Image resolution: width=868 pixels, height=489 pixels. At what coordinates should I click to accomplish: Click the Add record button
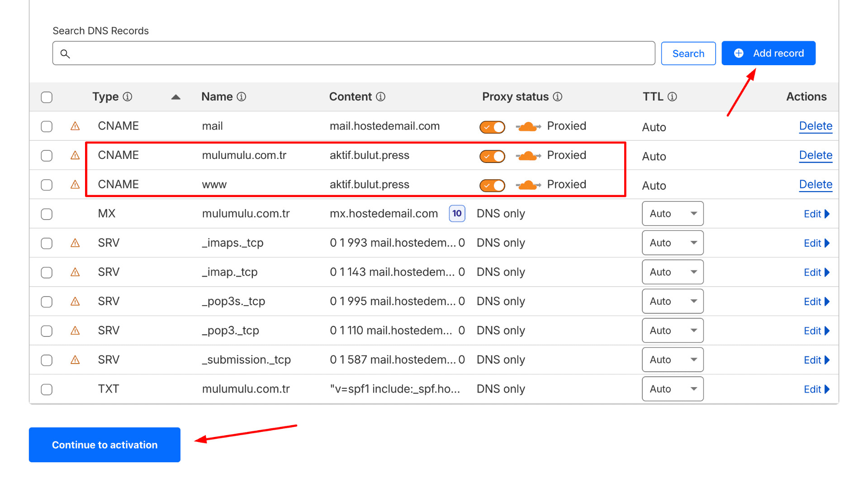click(768, 53)
